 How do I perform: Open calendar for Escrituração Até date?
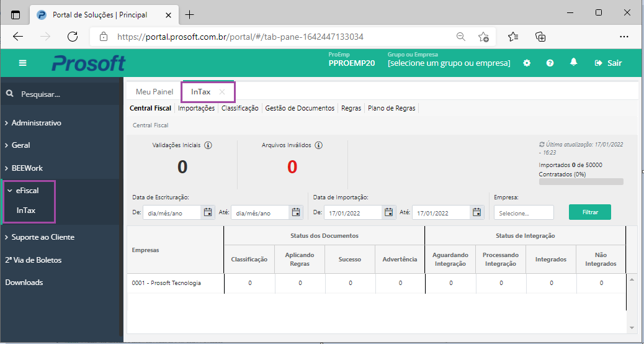(296, 212)
